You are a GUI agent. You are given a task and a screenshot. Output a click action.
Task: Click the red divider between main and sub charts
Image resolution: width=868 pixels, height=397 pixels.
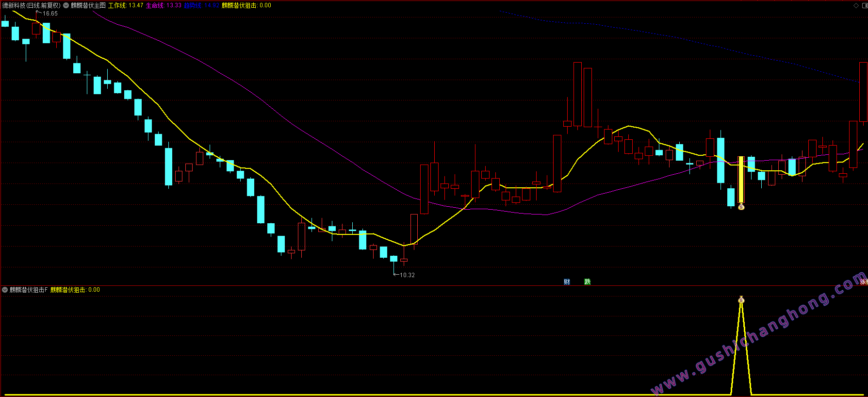tap(434, 285)
